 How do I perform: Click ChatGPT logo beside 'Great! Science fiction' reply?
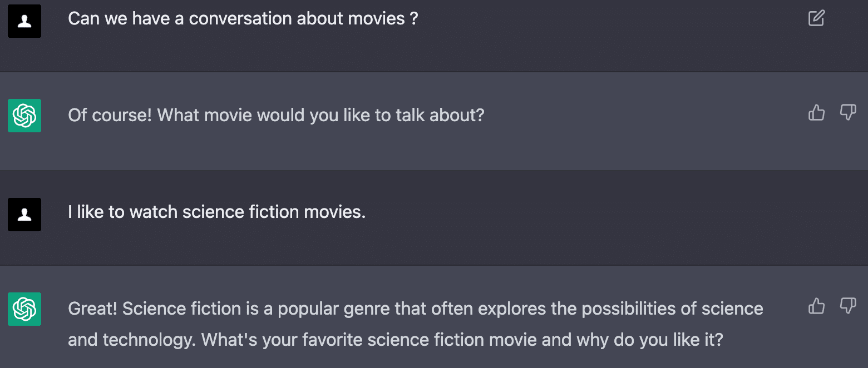24,309
